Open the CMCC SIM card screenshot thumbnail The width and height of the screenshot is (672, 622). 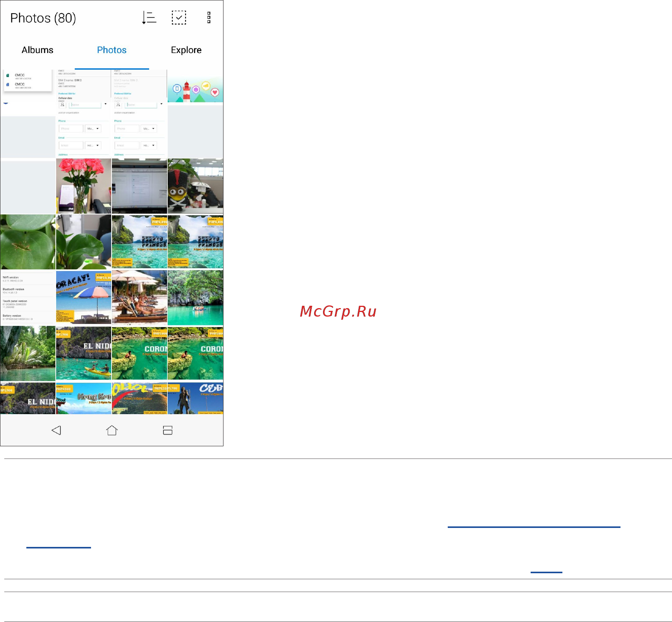coord(28,86)
